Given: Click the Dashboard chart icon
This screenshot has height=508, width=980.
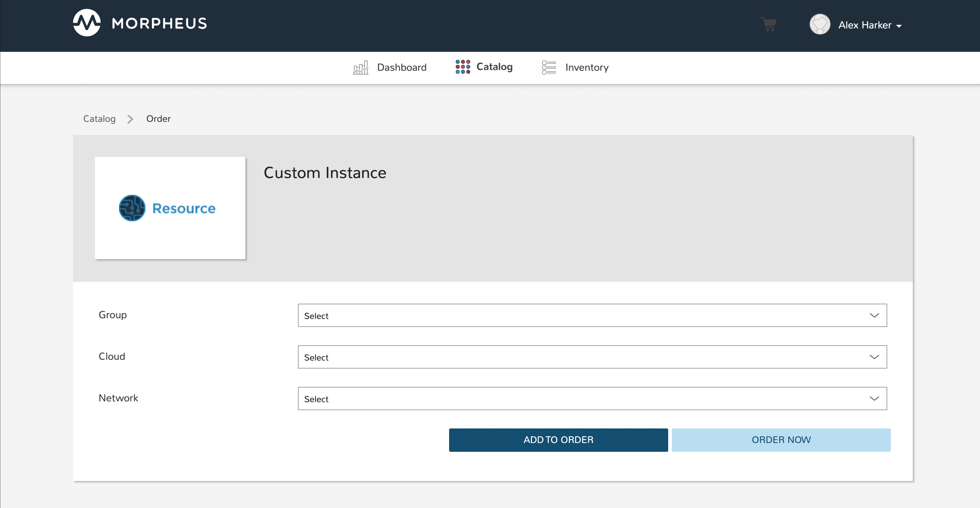Looking at the screenshot, I should 360,67.
